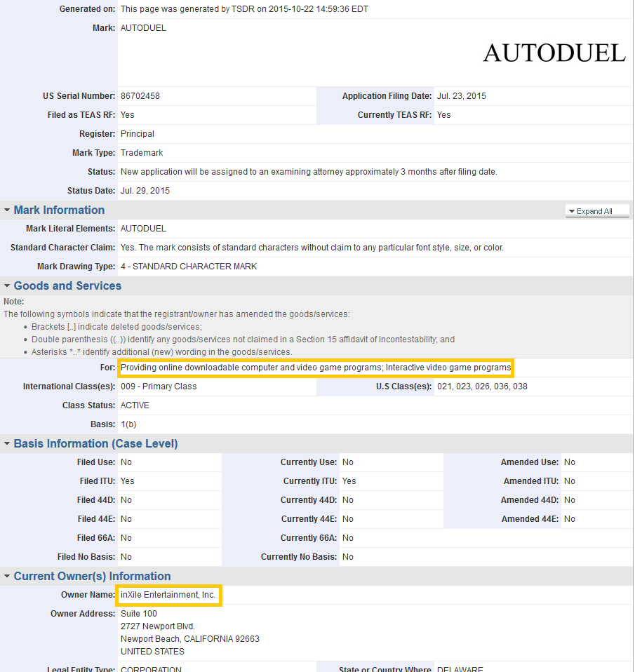Click Currently No Basis value No
Viewport: 635px width, 672px height.
coord(348,557)
